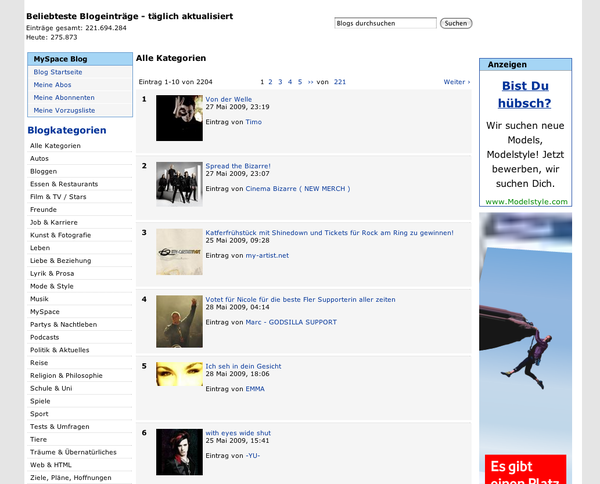
Task: Select Lyrik & Prosa category
Action: [x=52, y=274]
